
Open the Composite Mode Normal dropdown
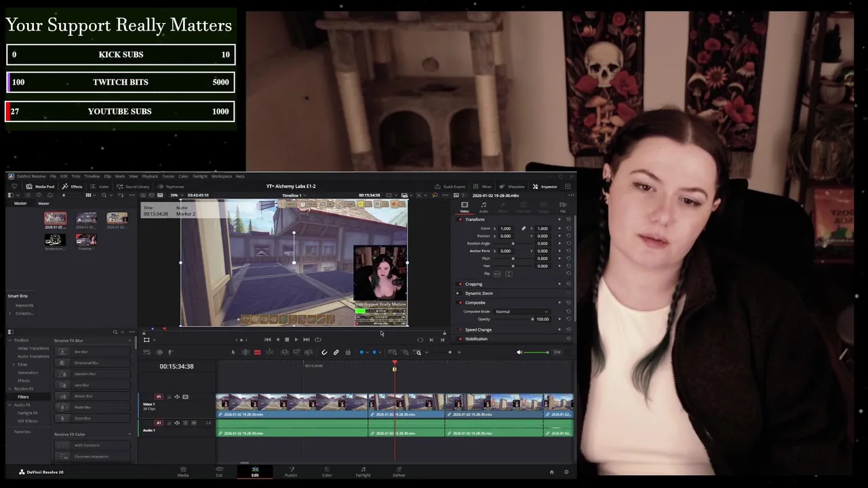tap(521, 311)
